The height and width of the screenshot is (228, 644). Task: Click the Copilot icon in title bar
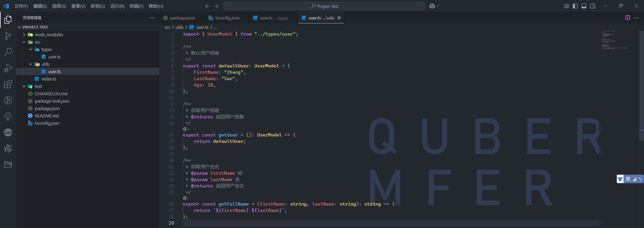(432, 6)
